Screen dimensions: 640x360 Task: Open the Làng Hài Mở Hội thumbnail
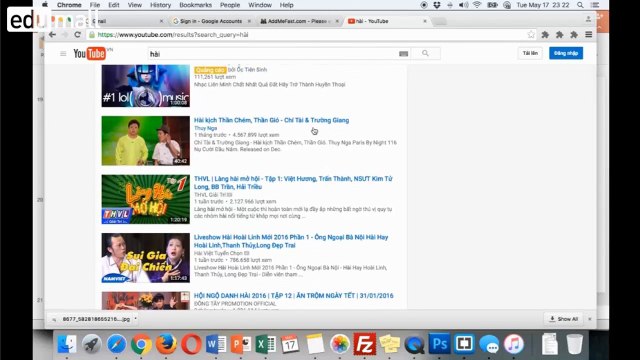click(x=146, y=199)
